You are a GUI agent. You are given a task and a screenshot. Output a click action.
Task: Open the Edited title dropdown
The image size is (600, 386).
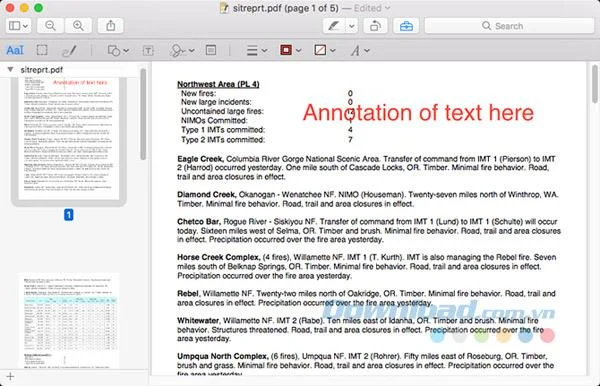tap(372, 8)
